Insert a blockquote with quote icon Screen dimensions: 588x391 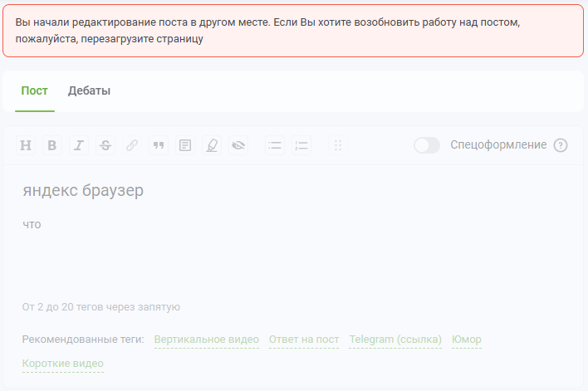(x=159, y=145)
